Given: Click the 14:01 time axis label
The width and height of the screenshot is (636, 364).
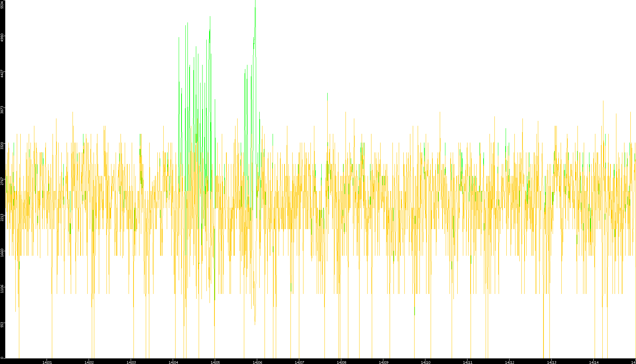Looking at the screenshot, I should (x=47, y=362).
